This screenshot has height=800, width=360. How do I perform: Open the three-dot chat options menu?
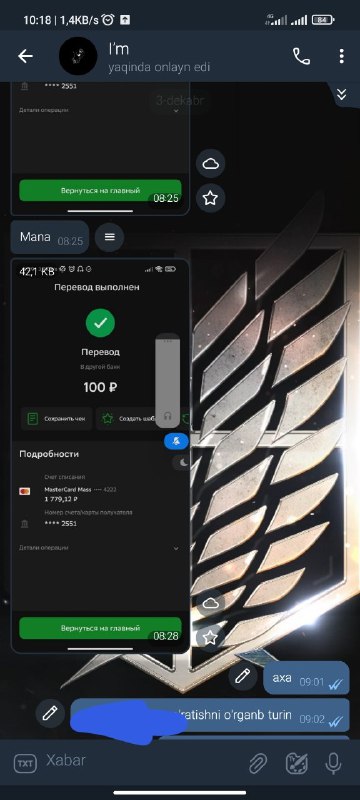point(341,57)
